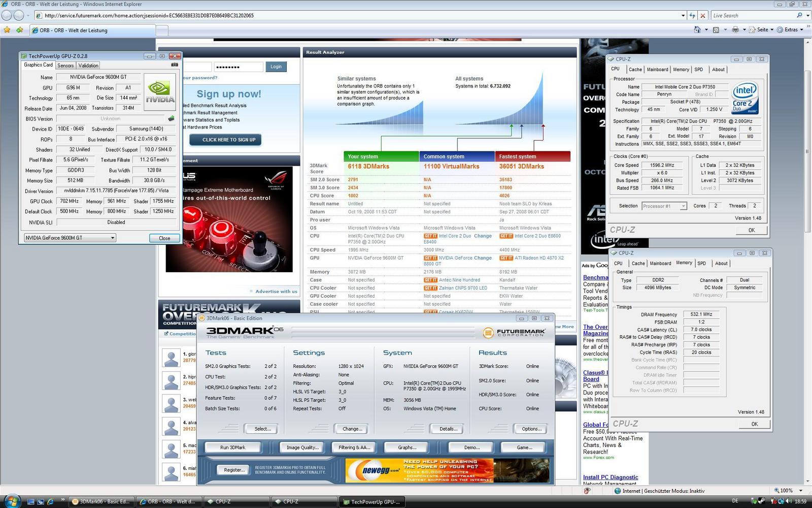Open the Favorites star icon
Viewport: 812px width, 508px height.
pyautogui.click(x=7, y=30)
